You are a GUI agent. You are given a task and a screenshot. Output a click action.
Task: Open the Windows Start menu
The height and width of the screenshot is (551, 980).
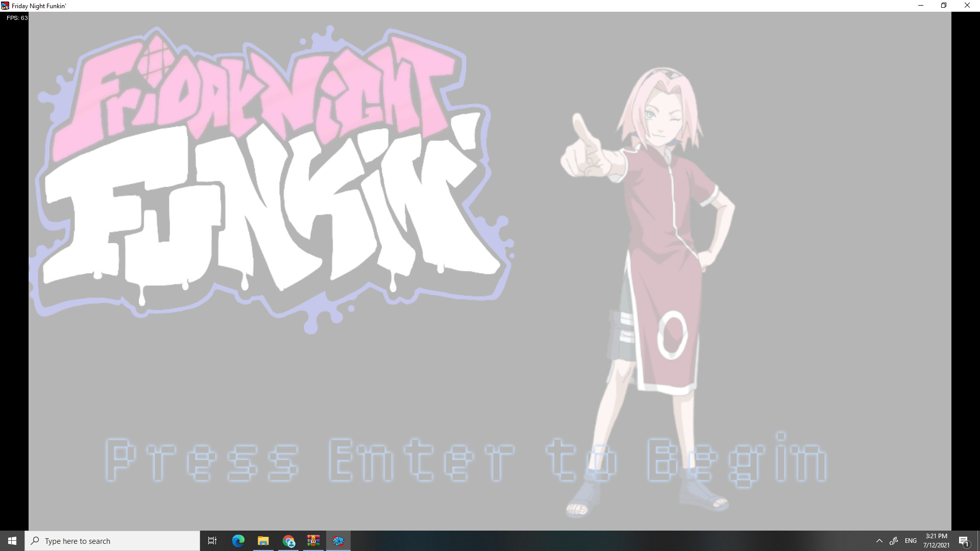point(11,540)
